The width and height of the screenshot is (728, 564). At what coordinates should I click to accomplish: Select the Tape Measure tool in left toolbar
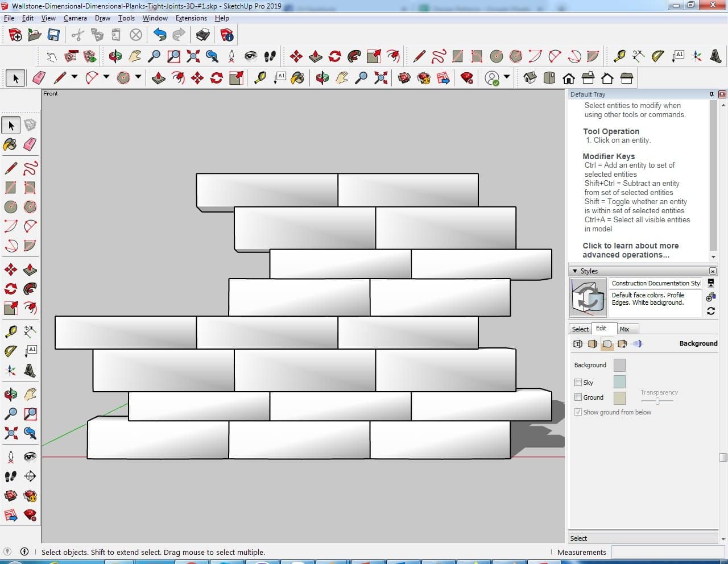coord(10,331)
